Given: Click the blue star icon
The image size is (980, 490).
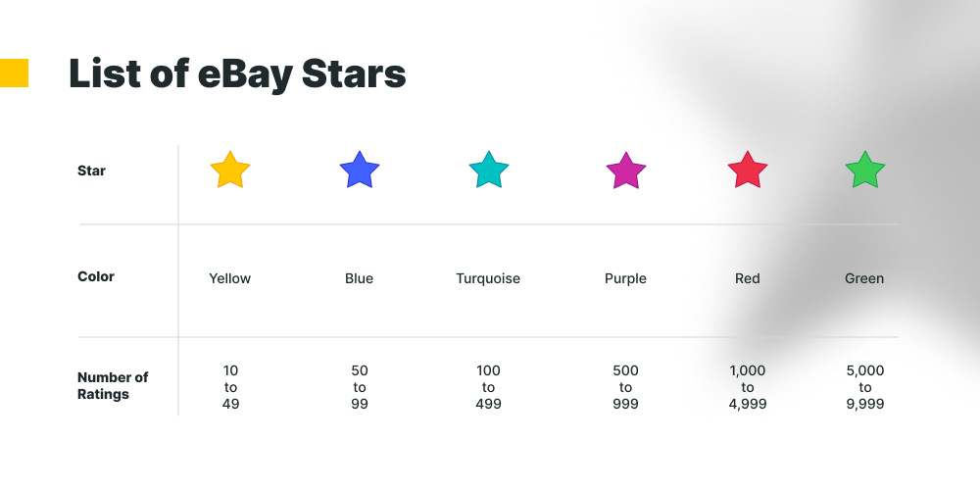Looking at the screenshot, I should click(x=360, y=170).
